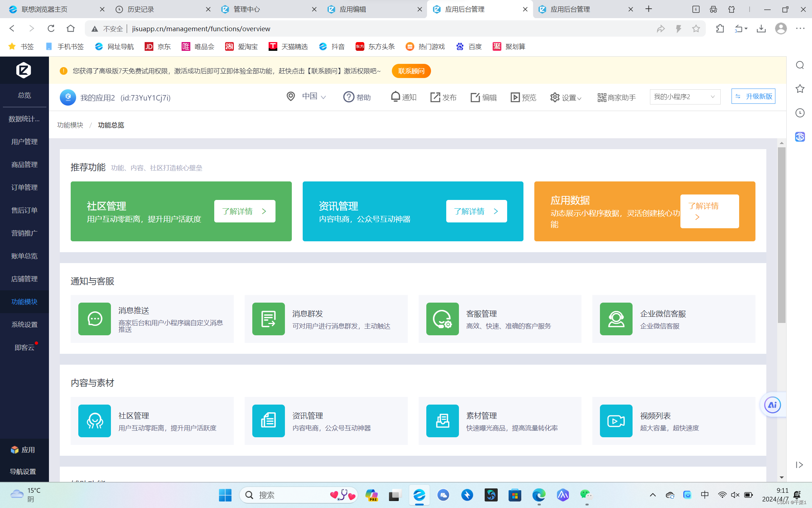812x508 pixels.
Task: Click the 预览 play icon in toolbar
Action: 515,97
